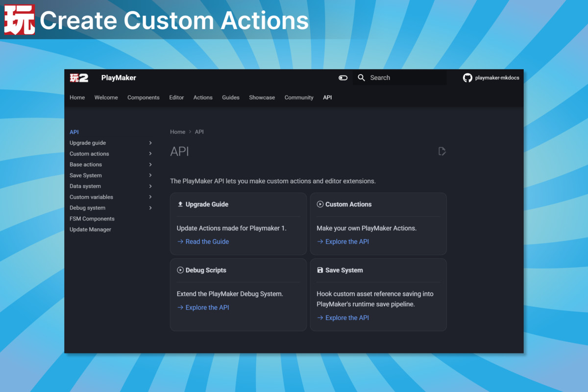Open the Guides tab
This screenshot has height=392, width=588.
click(x=231, y=98)
